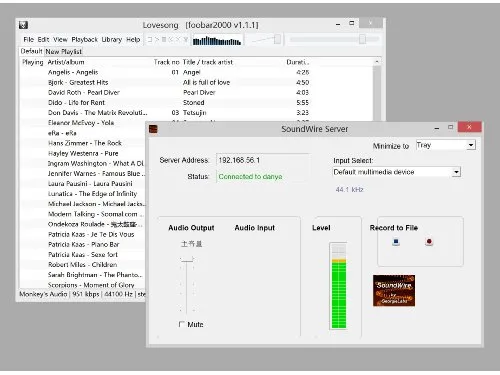This screenshot has height=375, width=500.
Task: Start recording with the red record icon
Action: click(429, 242)
